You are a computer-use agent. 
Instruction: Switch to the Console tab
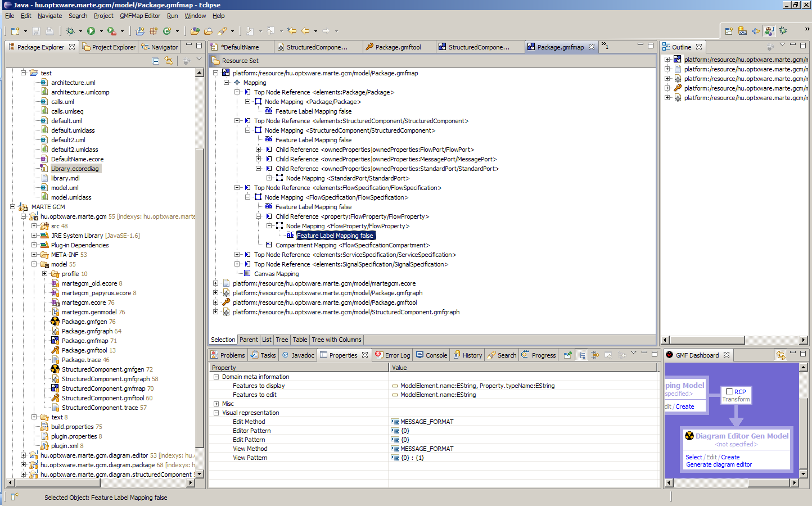pyautogui.click(x=431, y=355)
